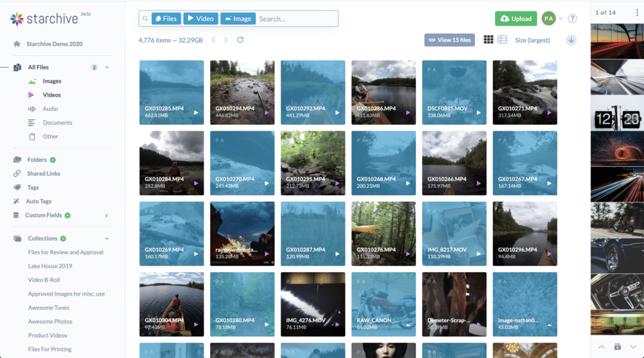
Task: Open the Lake House 2019 collection
Action: point(50,266)
